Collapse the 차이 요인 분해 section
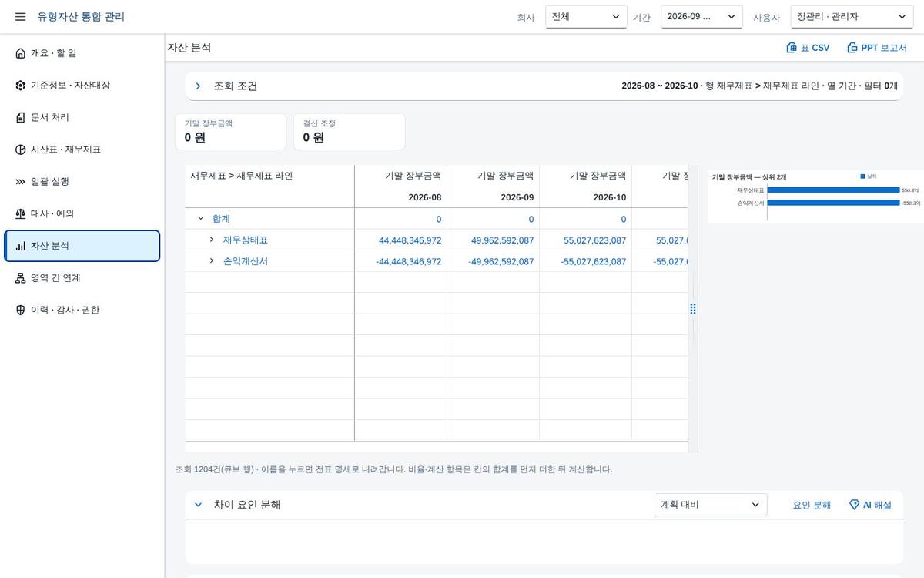 [198, 505]
